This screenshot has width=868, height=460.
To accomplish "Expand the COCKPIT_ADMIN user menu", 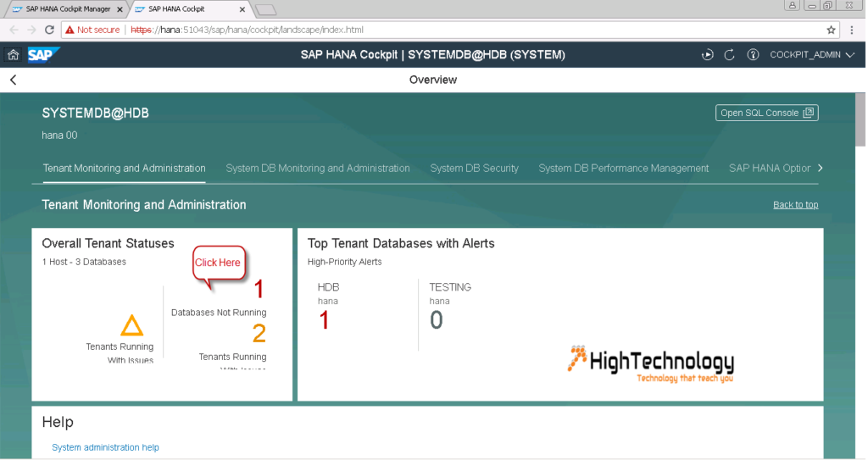I will 812,55.
